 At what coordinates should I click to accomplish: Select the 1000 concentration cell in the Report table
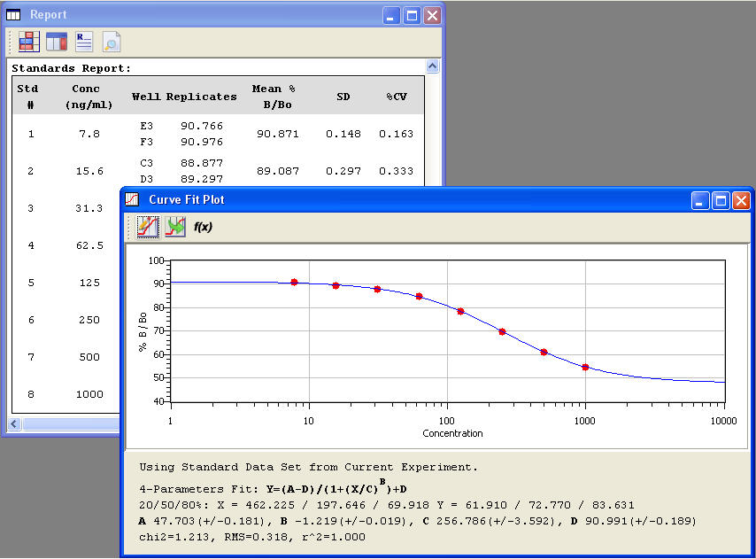89,394
